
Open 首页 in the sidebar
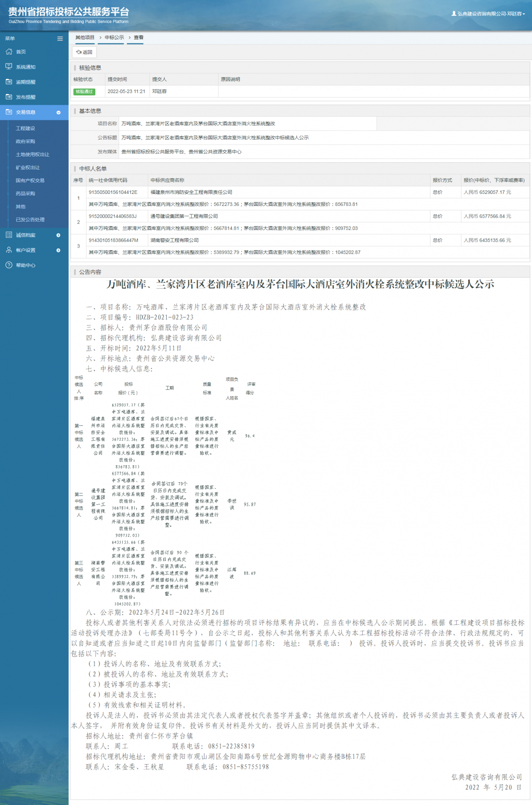(x=21, y=52)
